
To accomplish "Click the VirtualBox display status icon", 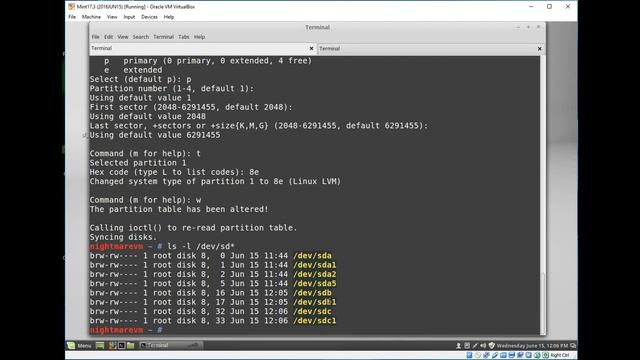I will [512, 355].
